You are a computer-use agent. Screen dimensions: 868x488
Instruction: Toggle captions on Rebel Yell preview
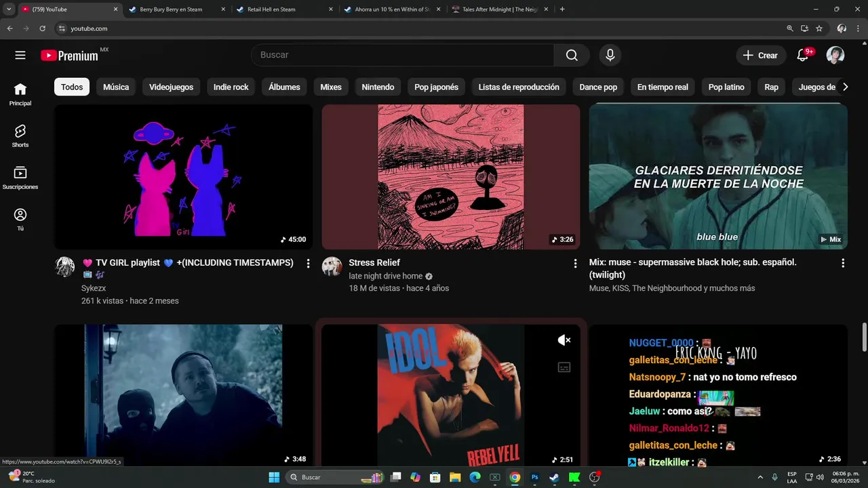coord(564,367)
